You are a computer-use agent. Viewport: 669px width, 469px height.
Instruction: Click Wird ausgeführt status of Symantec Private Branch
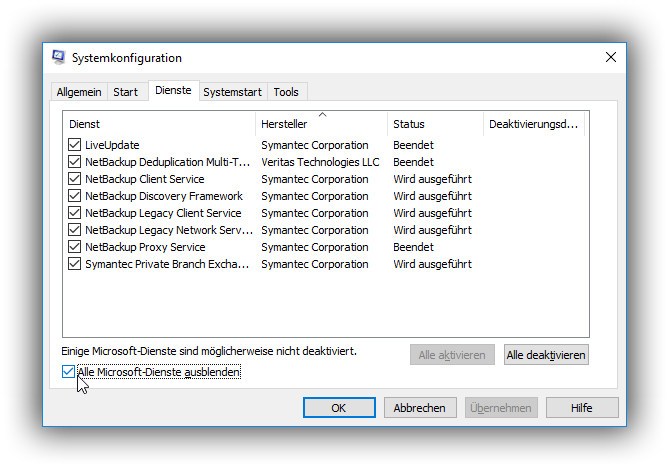(432, 264)
